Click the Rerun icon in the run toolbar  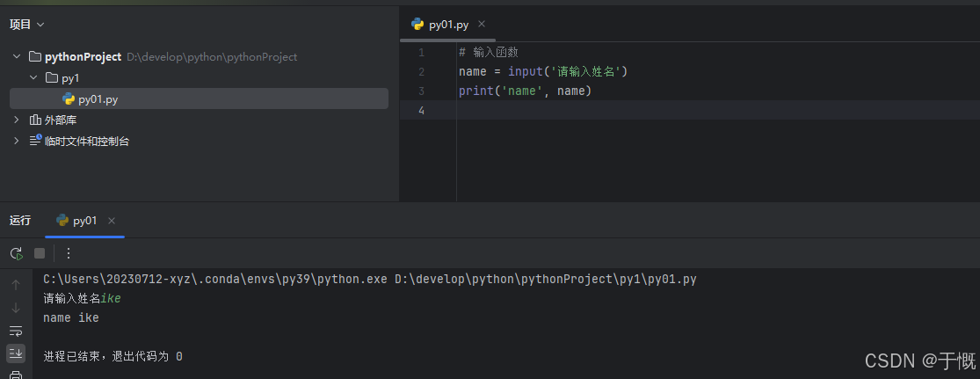point(16,253)
